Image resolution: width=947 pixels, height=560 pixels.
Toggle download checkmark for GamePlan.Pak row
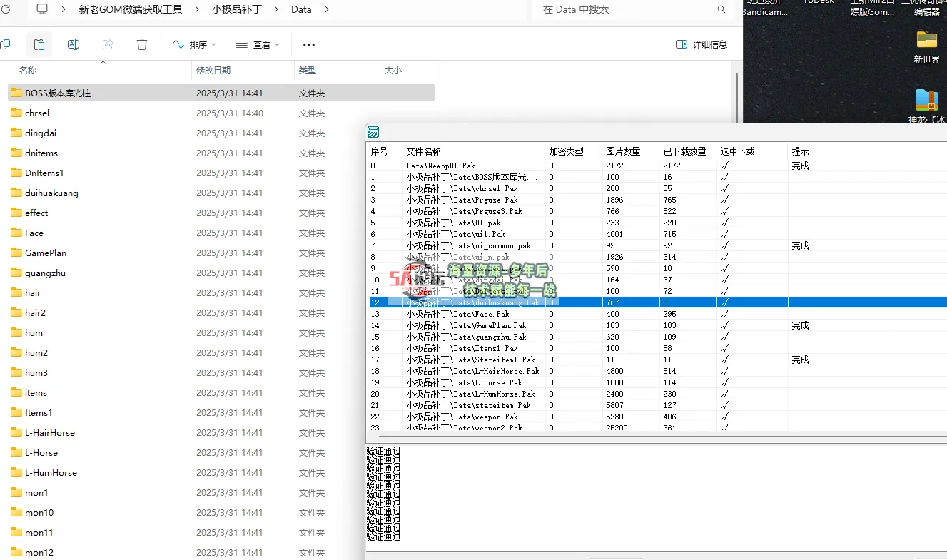click(x=725, y=325)
